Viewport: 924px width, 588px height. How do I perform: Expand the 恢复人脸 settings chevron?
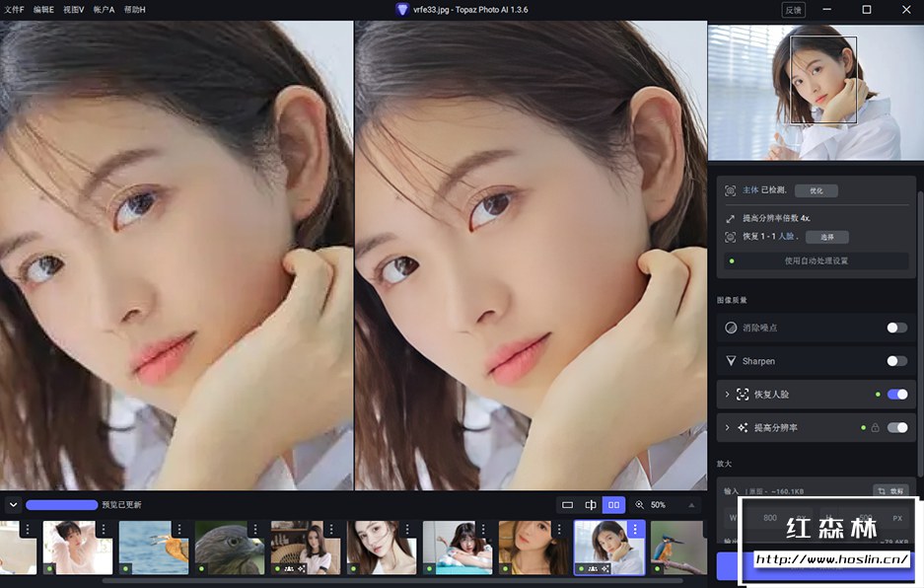pos(728,395)
